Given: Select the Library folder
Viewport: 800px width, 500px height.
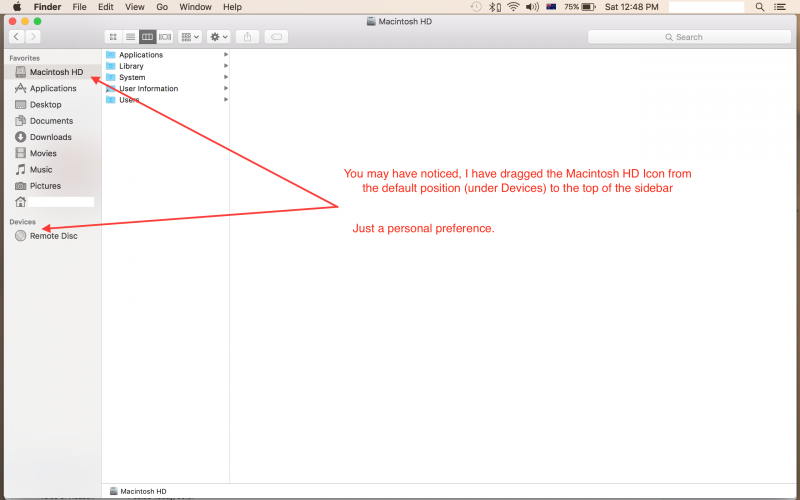Looking at the screenshot, I should tap(131, 66).
